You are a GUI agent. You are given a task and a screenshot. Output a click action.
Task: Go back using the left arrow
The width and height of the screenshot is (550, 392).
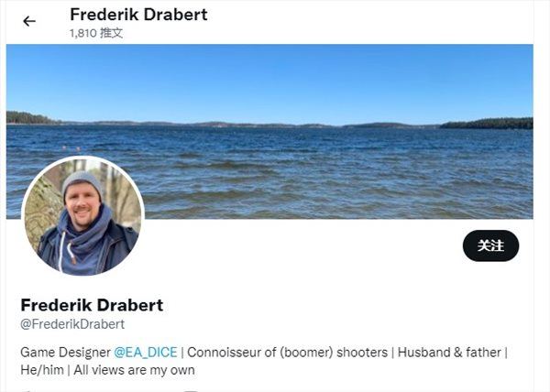(x=29, y=21)
